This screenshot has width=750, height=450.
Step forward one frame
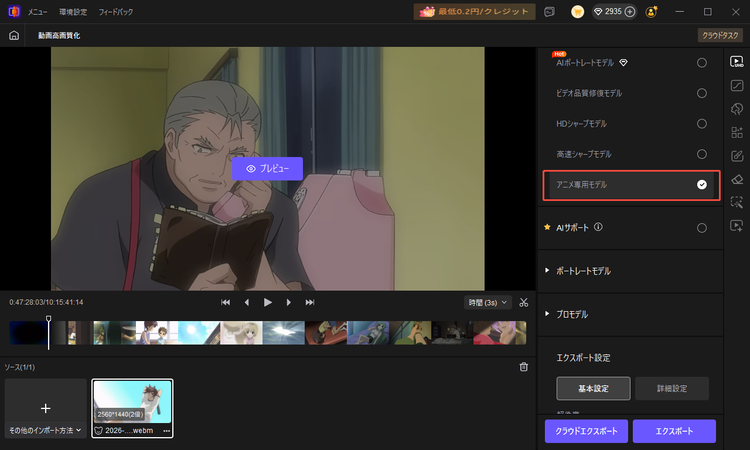[288, 302]
